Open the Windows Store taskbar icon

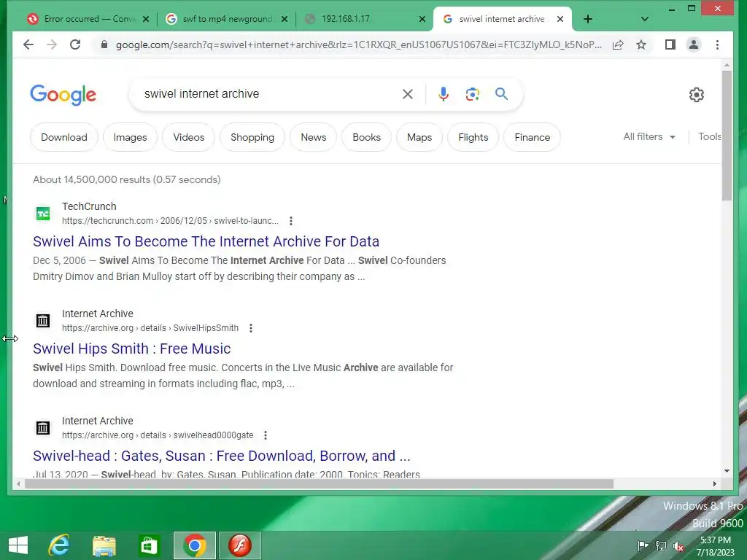point(149,545)
